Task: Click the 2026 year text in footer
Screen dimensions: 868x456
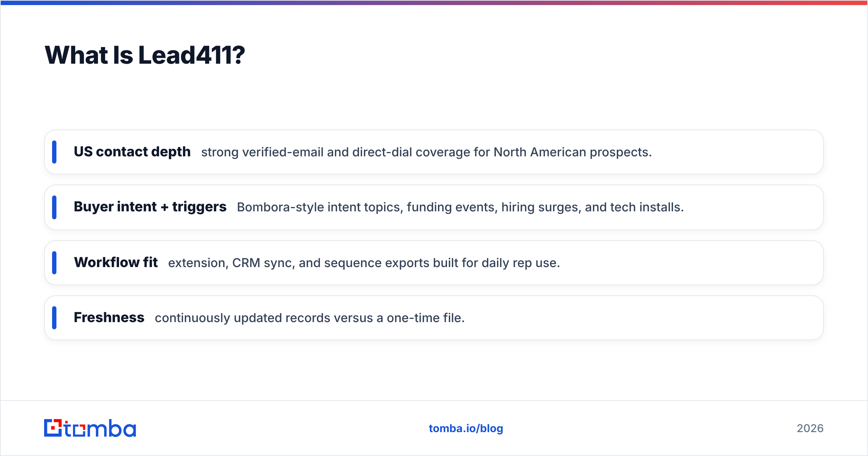Action: pos(810,428)
